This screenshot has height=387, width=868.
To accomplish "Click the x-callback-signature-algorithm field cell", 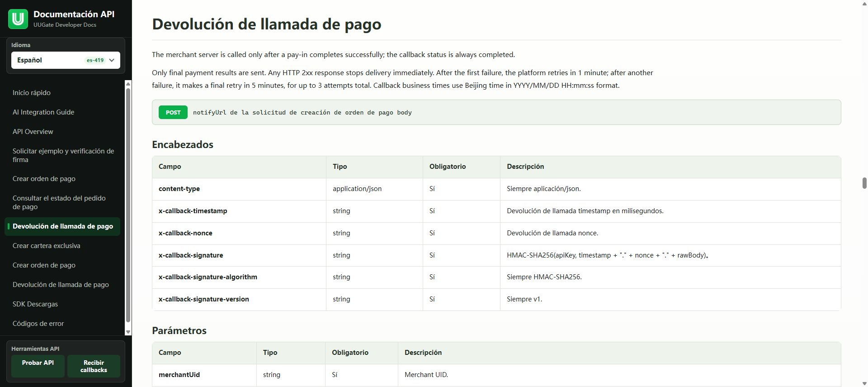I will click(239, 277).
